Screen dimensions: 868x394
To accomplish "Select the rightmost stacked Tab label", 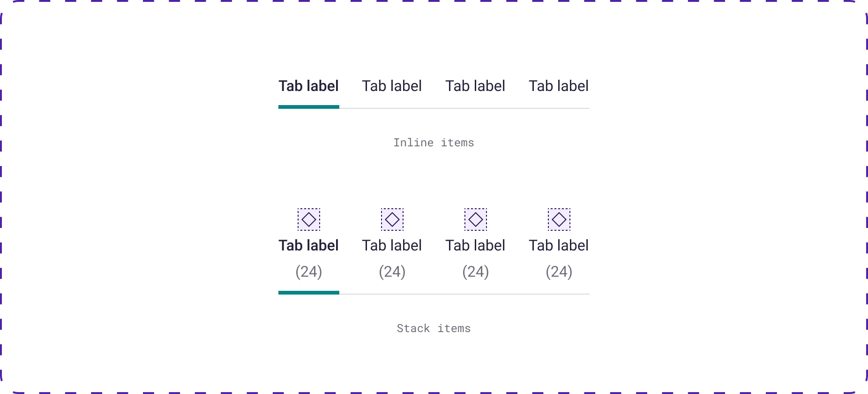I will pos(559,245).
